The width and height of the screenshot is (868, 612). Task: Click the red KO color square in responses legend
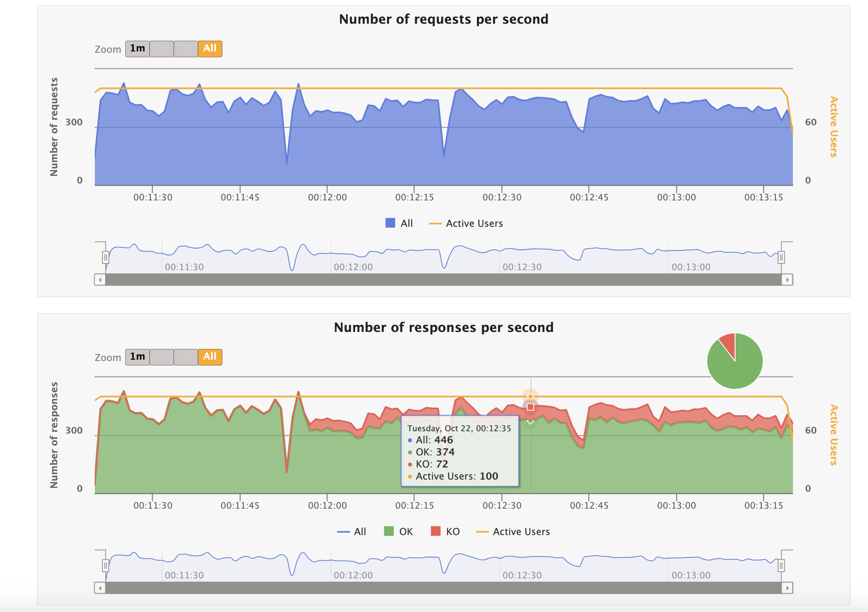tap(435, 531)
